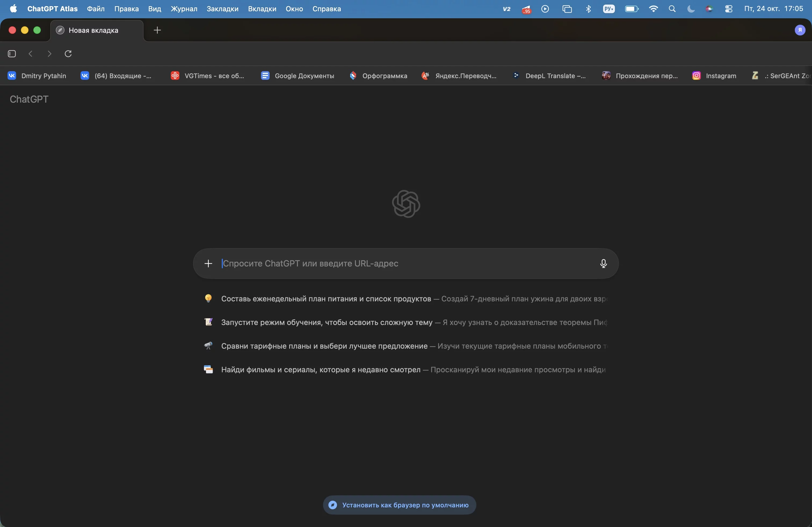Open the Закладки menu
The width and height of the screenshot is (812, 527).
tap(222, 9)
